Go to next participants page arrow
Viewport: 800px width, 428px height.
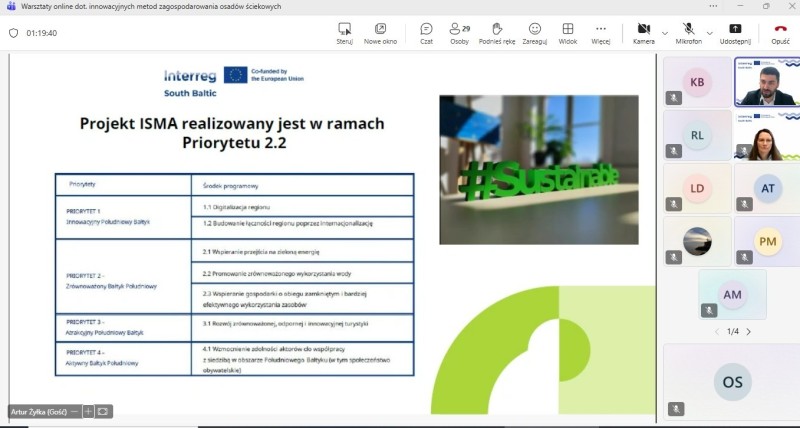[x=748, y=331]
